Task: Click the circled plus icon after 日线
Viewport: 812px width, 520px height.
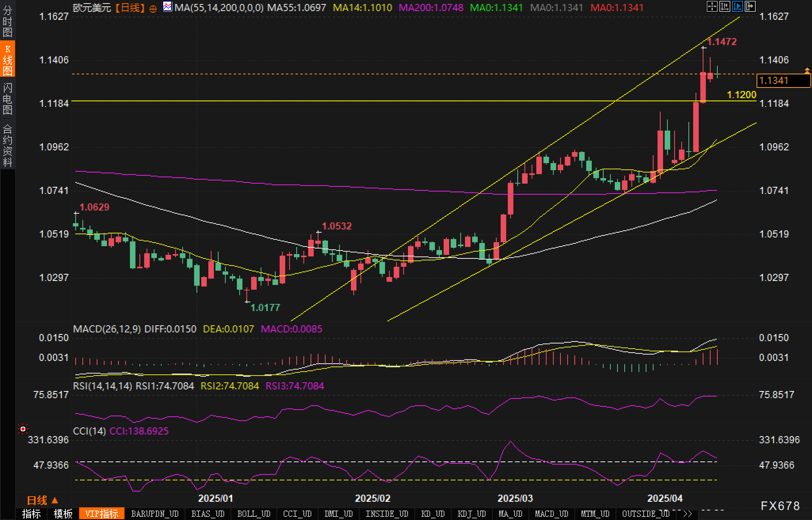Action: point(153,8)
